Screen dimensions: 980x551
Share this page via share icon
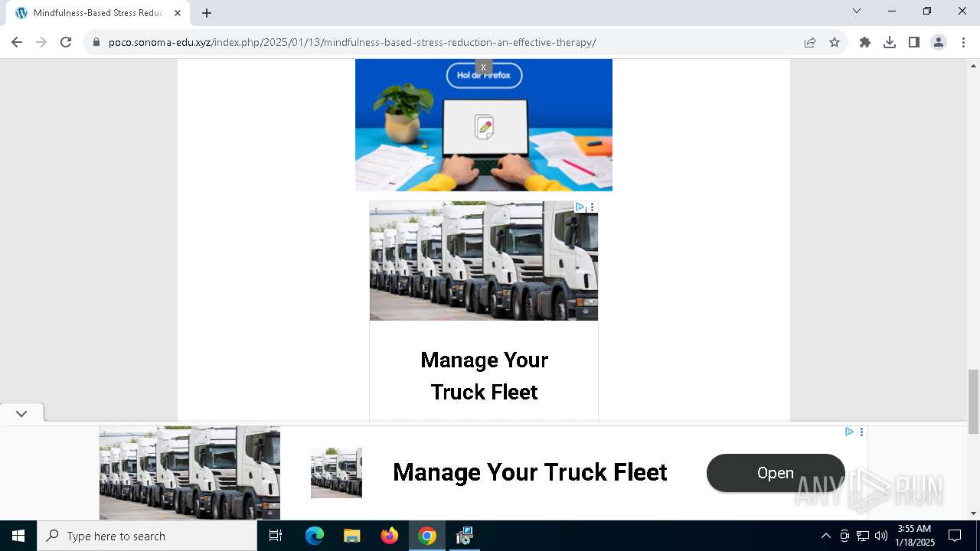[x=810, y=42]
